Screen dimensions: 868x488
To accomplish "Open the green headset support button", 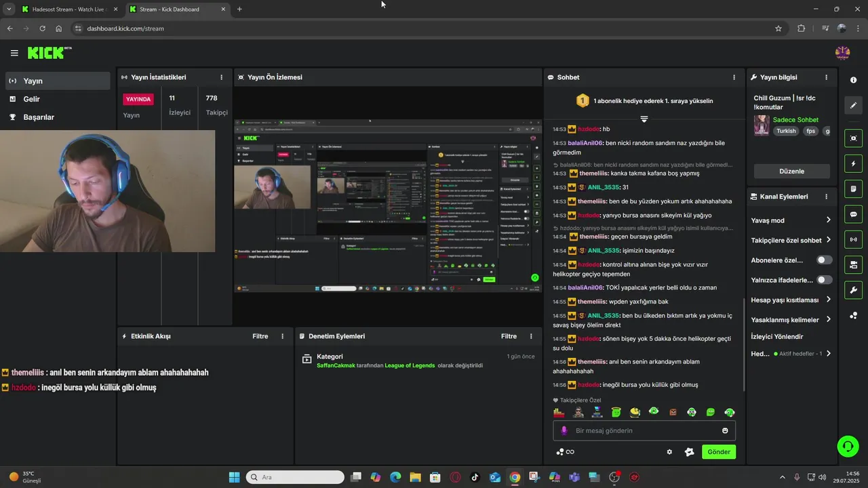I will pyautogui.click(x=848, y=446).
